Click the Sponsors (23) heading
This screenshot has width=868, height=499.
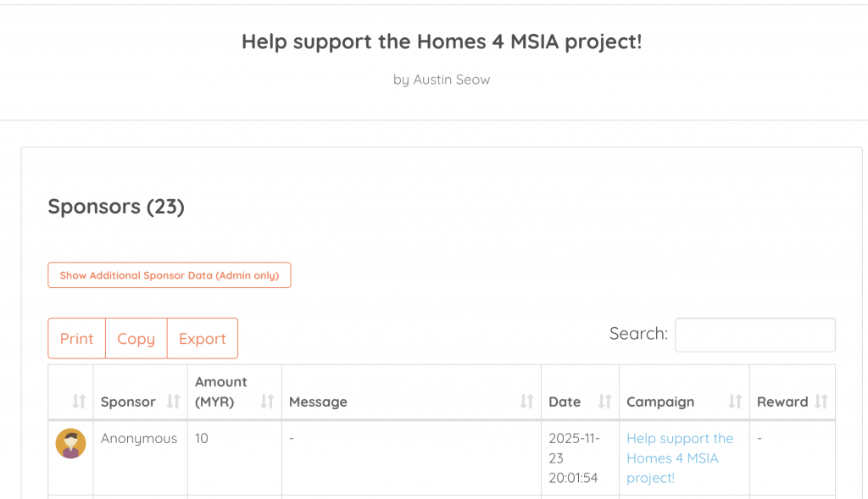coord(116,206)
